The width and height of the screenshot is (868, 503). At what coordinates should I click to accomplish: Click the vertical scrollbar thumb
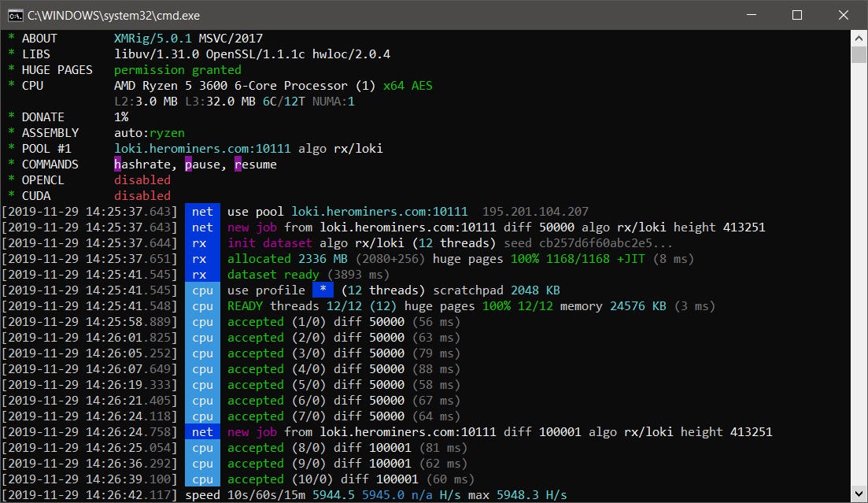tap(859, 55)
